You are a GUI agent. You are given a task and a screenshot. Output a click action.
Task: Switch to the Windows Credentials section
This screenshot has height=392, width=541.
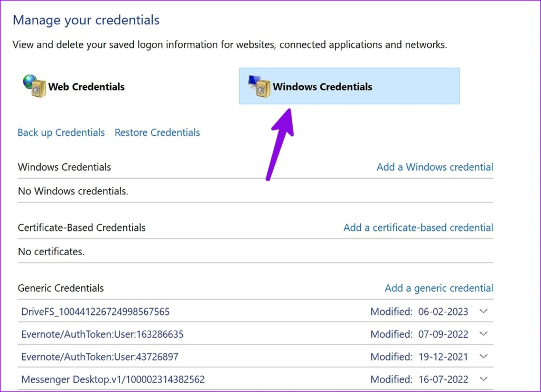coord(349,86)
